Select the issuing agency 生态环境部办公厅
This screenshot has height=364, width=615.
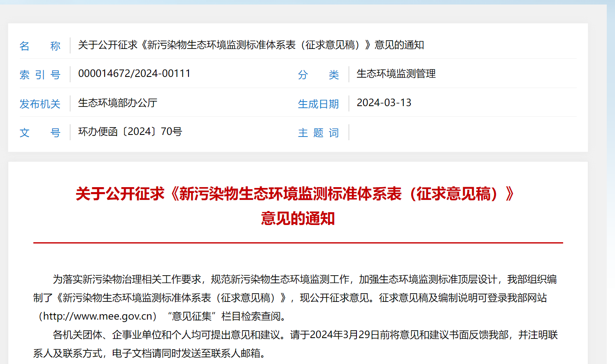[x=118, y=103]
